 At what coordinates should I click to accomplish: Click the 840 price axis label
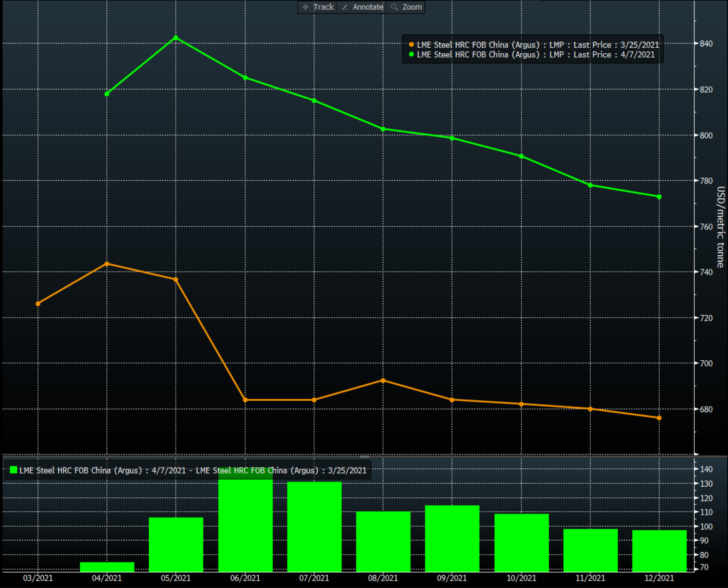click(x=706, y=44)
